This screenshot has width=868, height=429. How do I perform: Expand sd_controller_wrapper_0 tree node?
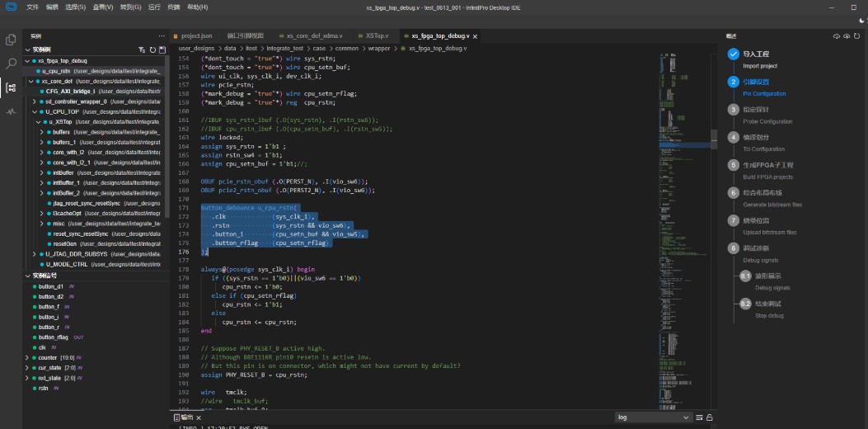(35, 101)
